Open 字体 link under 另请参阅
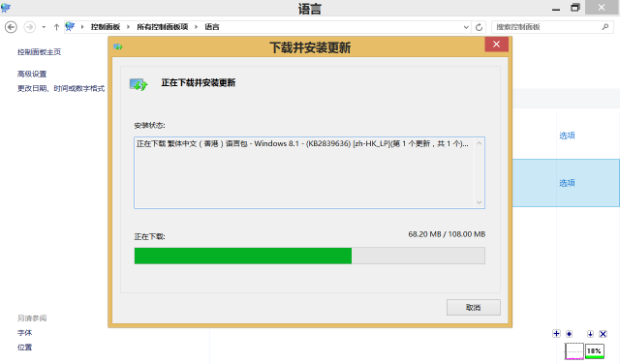The width and height of the screenshot is (620, 364). pyautogui.click(x=24, y=333)
